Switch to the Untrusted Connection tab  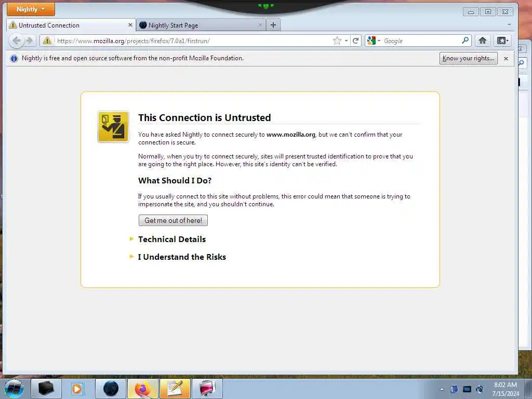click(x=71, y=25)
